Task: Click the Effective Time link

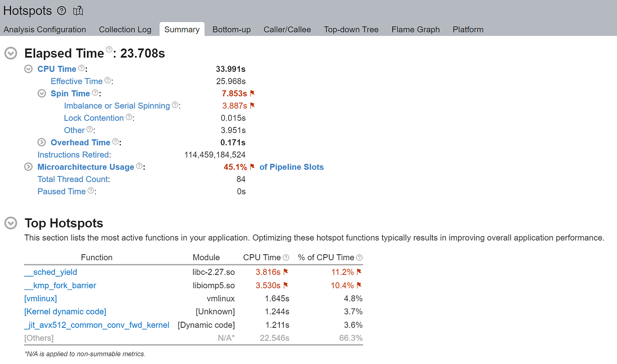Action: tap(76, 81)
